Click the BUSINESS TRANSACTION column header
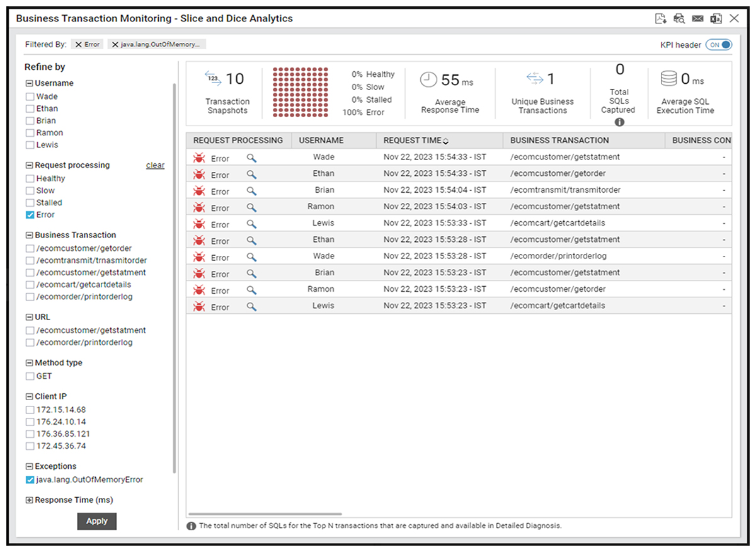The width and height of the screenshot is (756, 552). (584, 141)
